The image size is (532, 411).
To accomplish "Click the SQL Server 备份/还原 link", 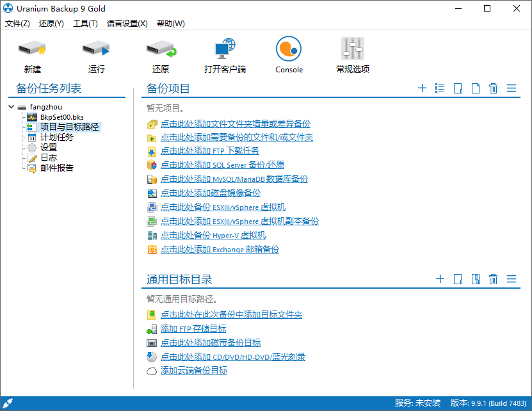I will (221, 165).
